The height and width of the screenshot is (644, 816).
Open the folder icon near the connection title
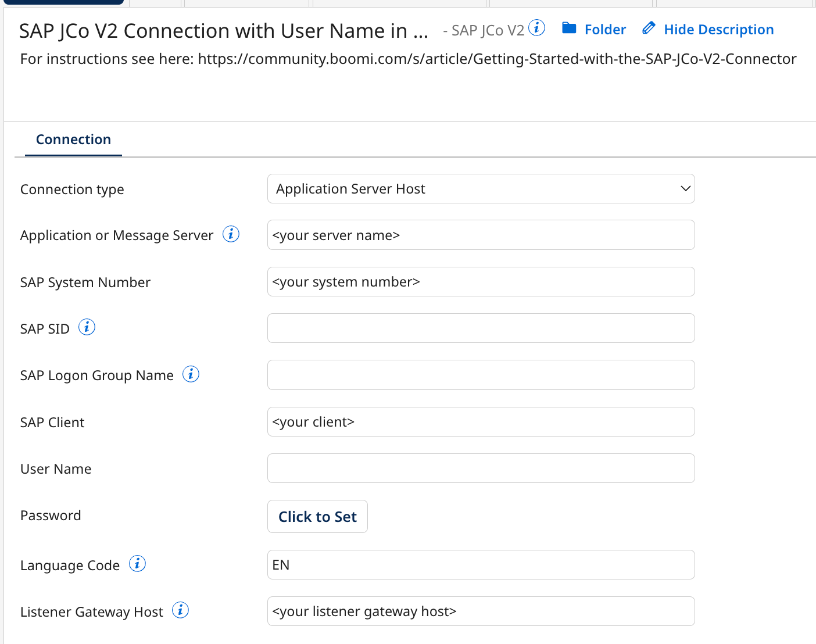point(570,28)
